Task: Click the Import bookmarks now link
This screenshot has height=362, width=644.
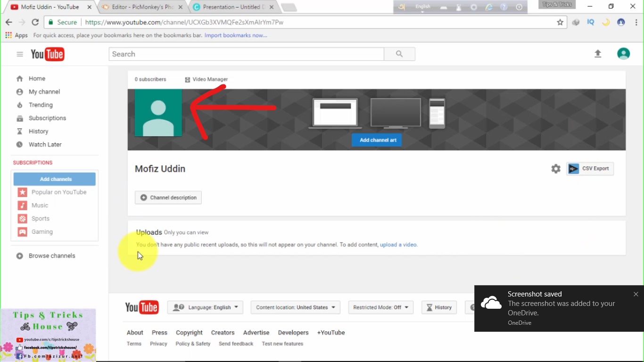Action: coord(236,35)
